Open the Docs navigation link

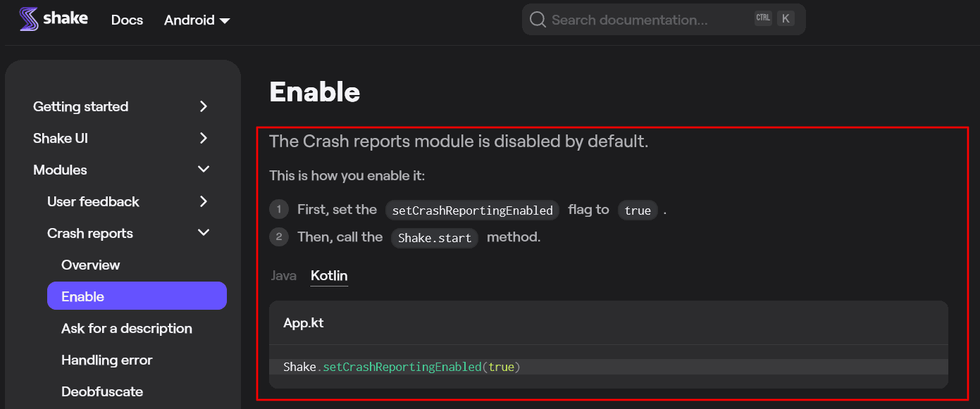[127, 20]
